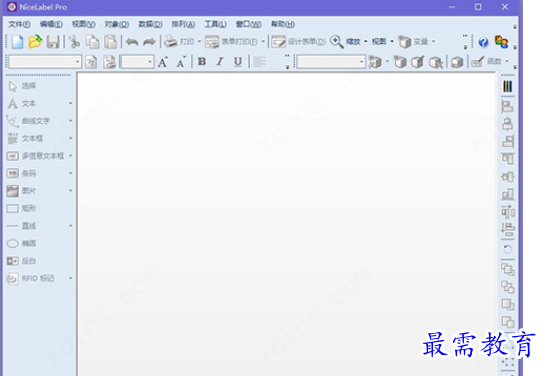Open the 工具 menu
Screen dimensions: 544x376
coord(215,24)
